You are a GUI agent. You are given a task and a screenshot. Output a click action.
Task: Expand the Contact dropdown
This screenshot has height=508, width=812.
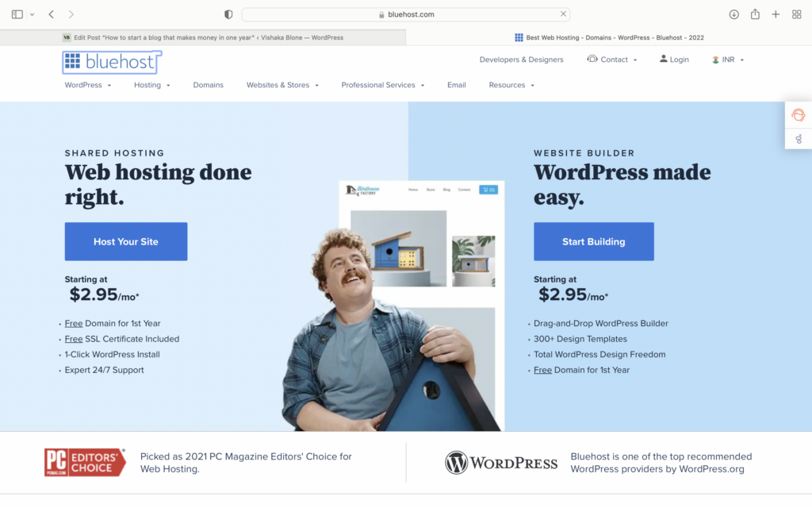tap(611, 60)
